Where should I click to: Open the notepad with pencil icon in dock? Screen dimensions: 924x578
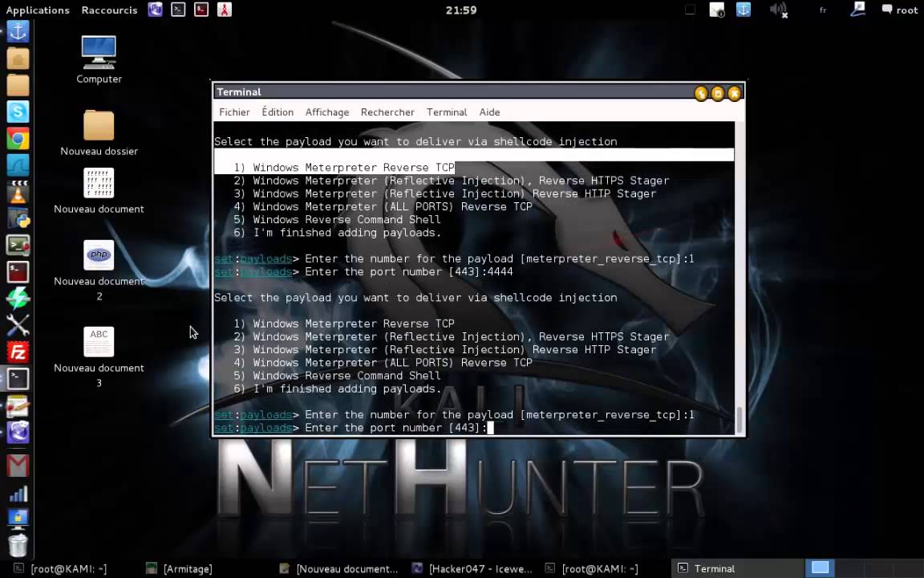[18, 406]
